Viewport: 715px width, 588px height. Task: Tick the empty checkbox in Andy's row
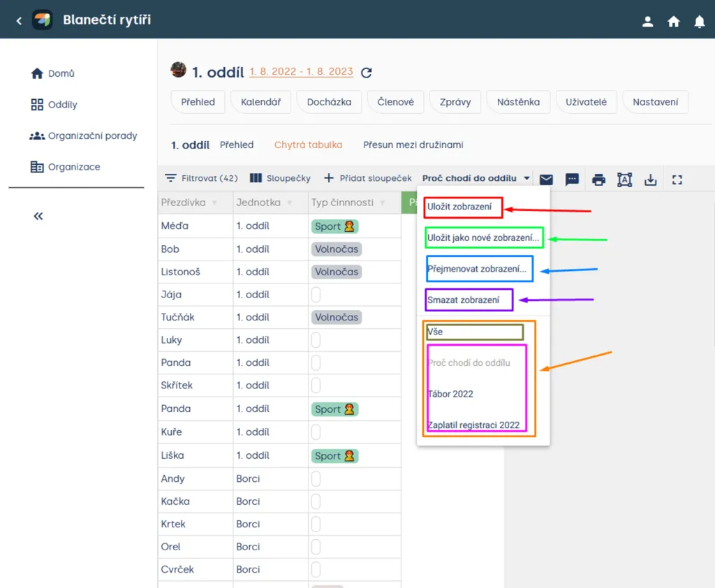(x=316, y=478)
